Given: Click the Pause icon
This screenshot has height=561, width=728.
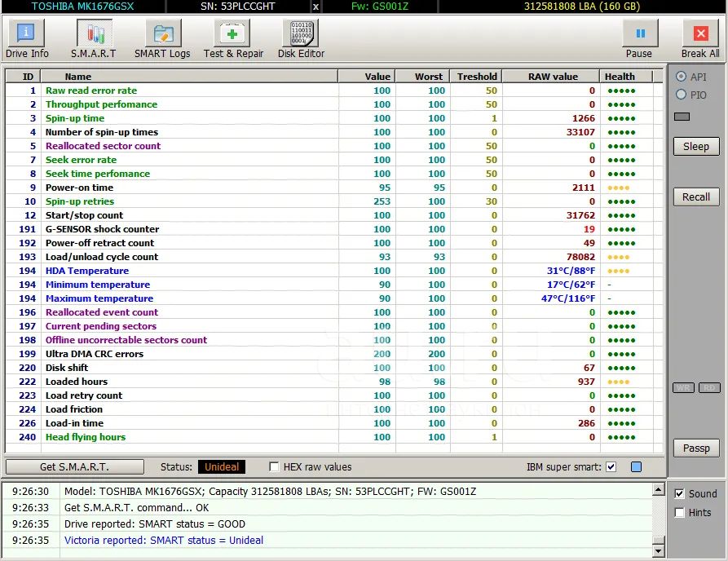Looking at the screenshot, I should pyautogui.click(x=640, y=33).
